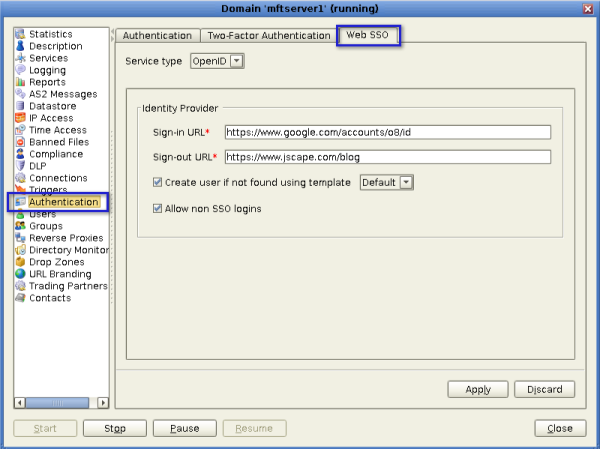600x449 pixels.
Task: Open the Reverse Proxies icon
Action: tap(20, 238)
